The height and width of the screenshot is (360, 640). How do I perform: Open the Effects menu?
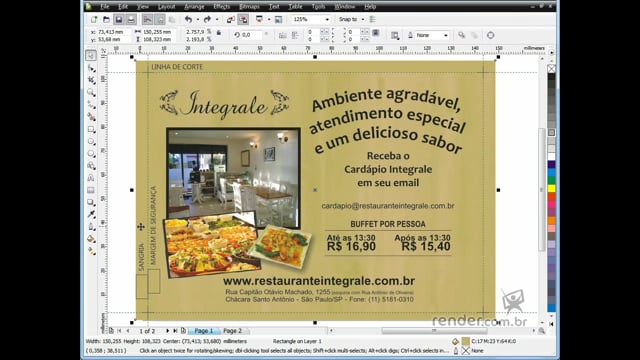(x=222, y=7)
